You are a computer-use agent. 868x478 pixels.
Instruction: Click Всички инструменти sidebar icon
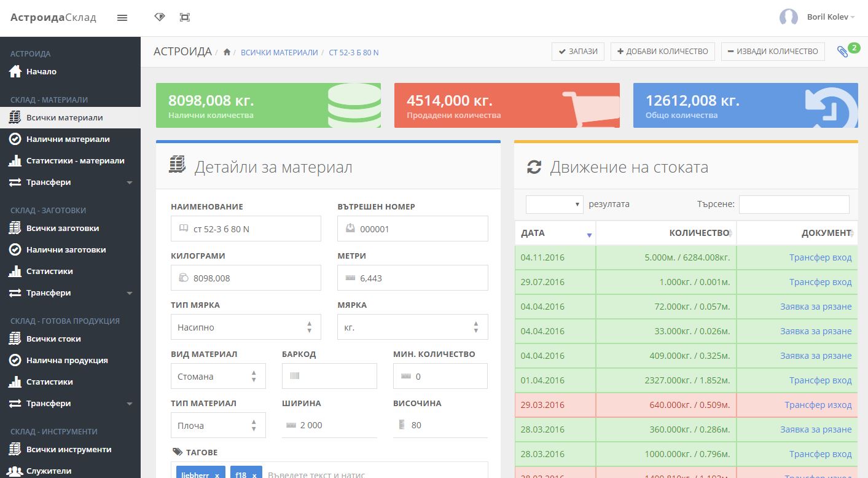[x=15, y=449]
